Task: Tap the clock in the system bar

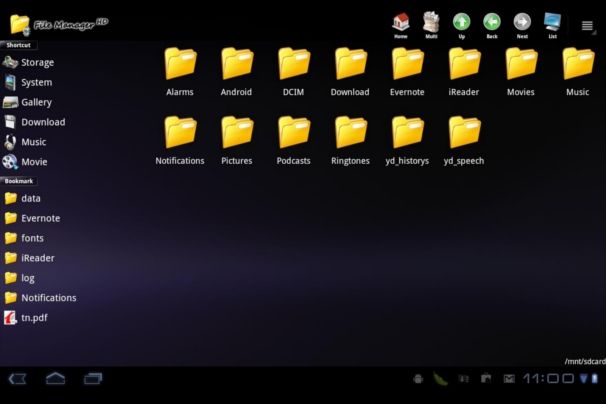Action: [x=548, y=378]
